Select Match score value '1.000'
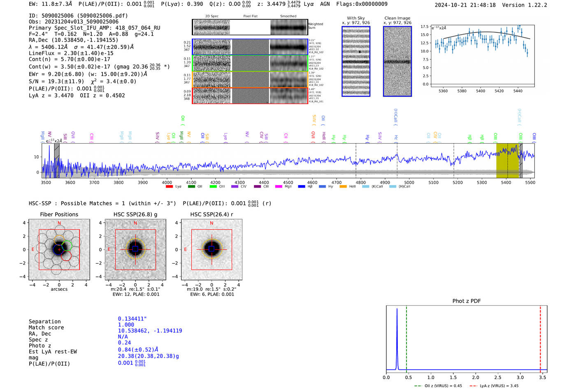Image resolution: width=576 pixels, height=392 pixels. (x=126, y=325)
